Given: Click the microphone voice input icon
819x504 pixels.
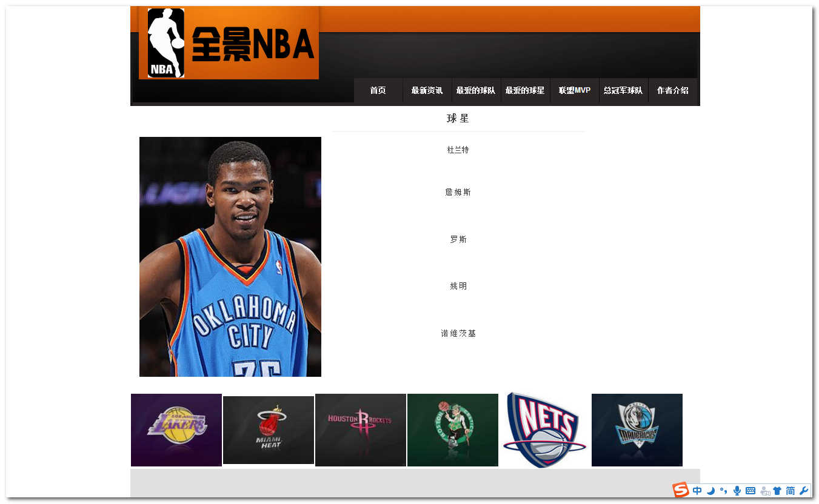Looking at the screenshot, I should (737, 491).
